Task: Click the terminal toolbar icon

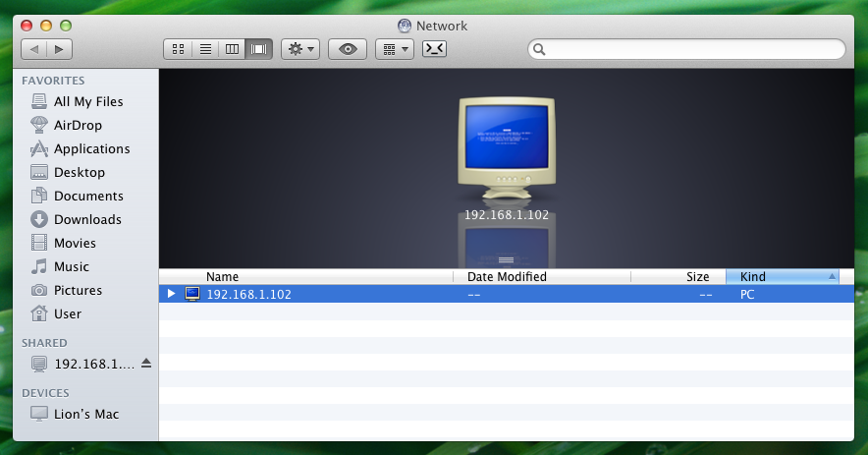Action: [435, 49]
